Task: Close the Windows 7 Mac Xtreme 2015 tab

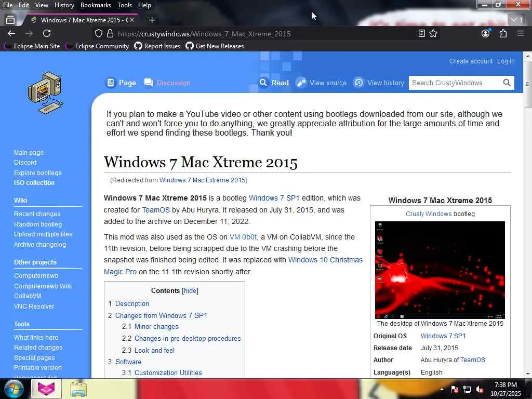Action: (x=132, y=20)
